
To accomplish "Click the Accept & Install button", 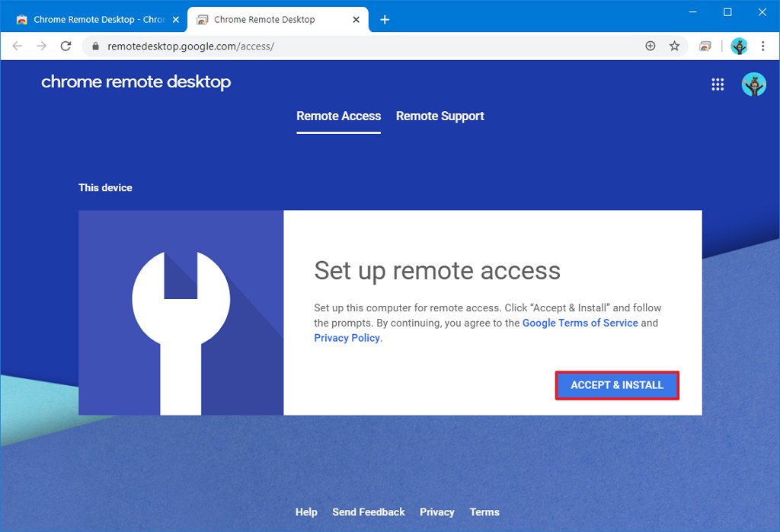I will (x=617, y=385).
